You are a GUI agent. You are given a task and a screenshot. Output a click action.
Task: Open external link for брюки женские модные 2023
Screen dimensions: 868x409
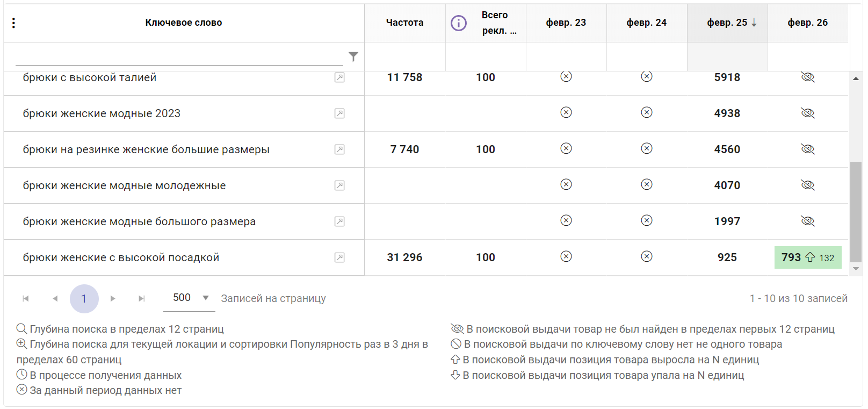(339, 113)
